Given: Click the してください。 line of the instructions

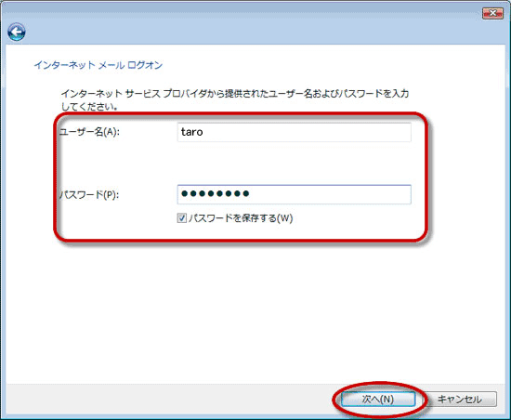Looking at the screenshot, I should [x=89, y=107].
